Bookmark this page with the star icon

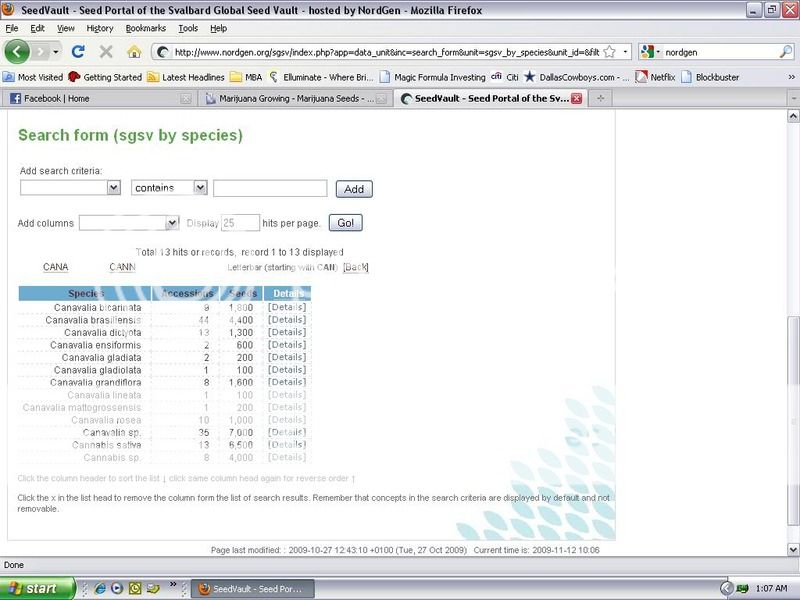tap(609, 52)
